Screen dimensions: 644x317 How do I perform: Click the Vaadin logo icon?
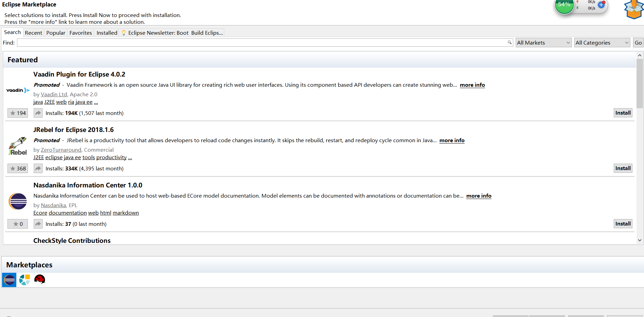[18, 90]
